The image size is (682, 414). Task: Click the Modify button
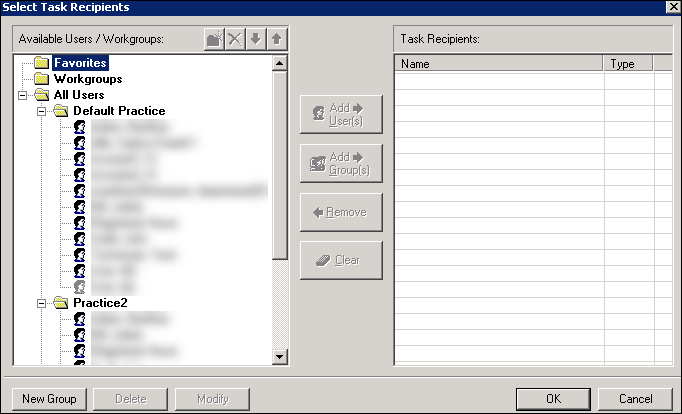212,399
